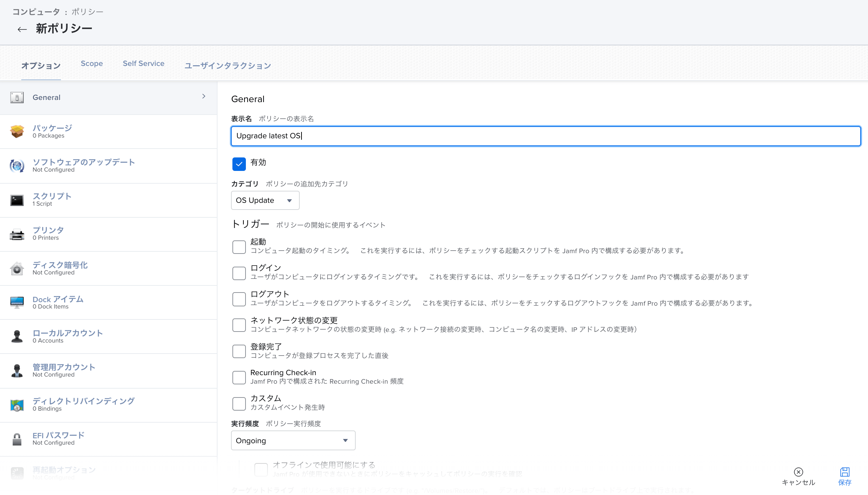Select the ディレクトリバインディング map icon
The height and width of the screenshot is (495, 868).
tap(17, 405)
